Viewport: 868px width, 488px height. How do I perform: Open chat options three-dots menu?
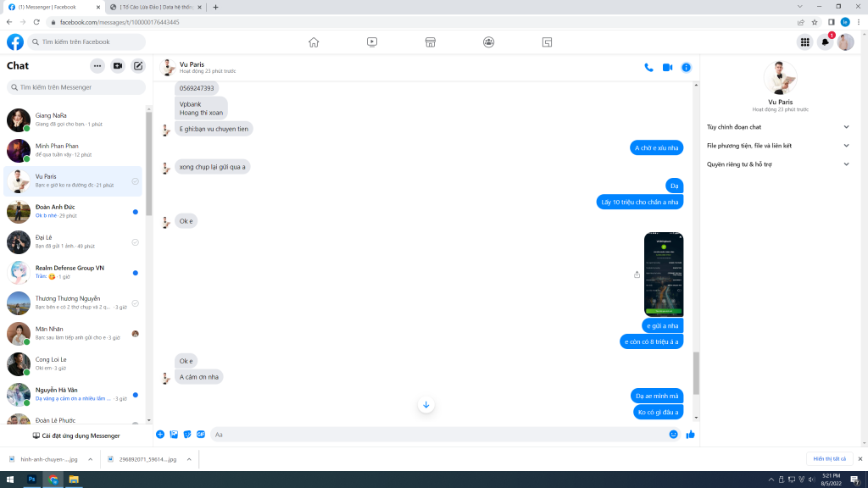click(97, 66)
